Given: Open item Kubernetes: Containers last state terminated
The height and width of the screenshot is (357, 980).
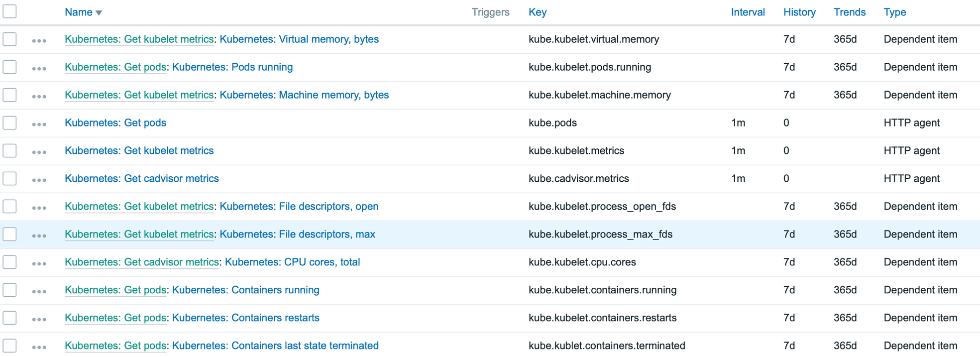Looking at the screenshot, I should pyautogui.click(x=275, y=346).
